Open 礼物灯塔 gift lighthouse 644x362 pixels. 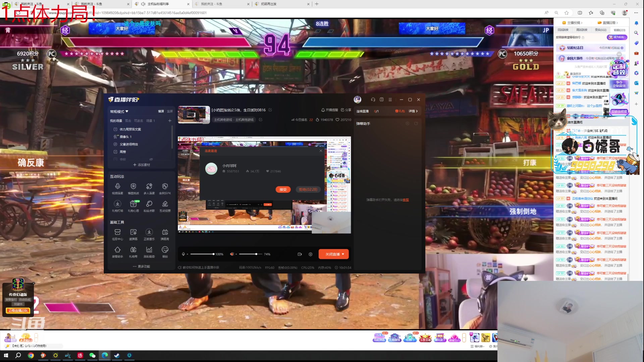click(x=117, y=206)
